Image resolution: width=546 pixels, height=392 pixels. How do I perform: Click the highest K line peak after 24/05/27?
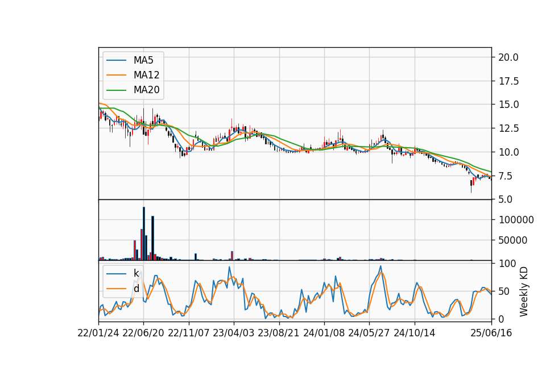coord(380,266)
